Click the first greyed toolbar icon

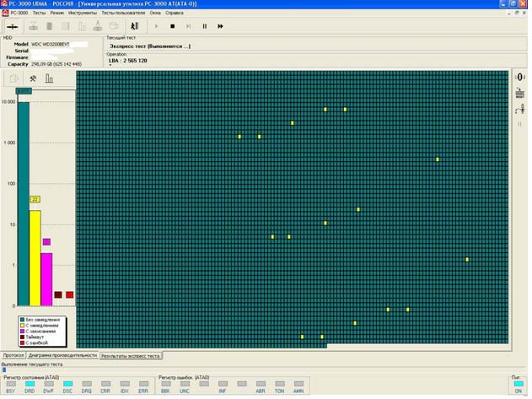[x=33, y=26]
